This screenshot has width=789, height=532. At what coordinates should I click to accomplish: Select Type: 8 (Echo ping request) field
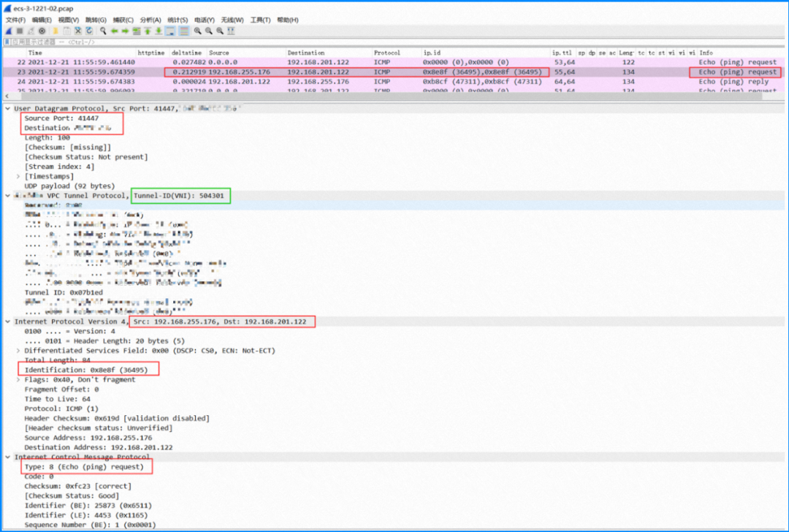point(84,466)
